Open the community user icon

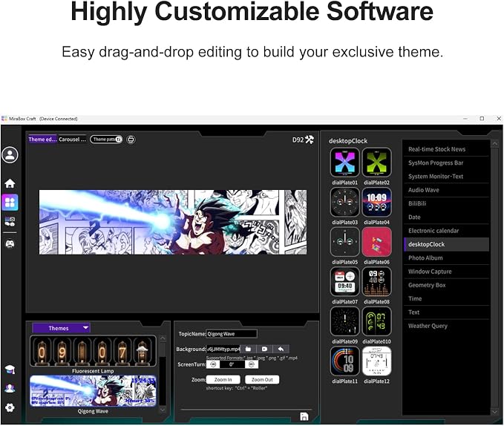point(10,388)
